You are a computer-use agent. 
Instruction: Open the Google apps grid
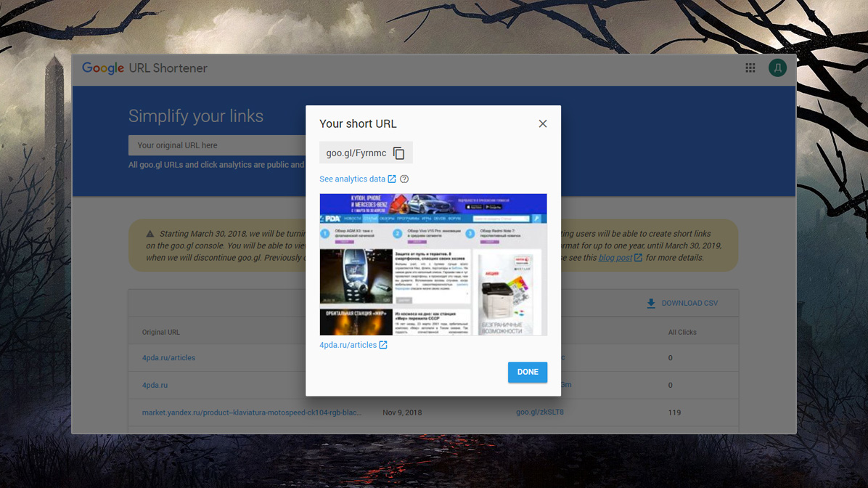[x=750, y=68]
